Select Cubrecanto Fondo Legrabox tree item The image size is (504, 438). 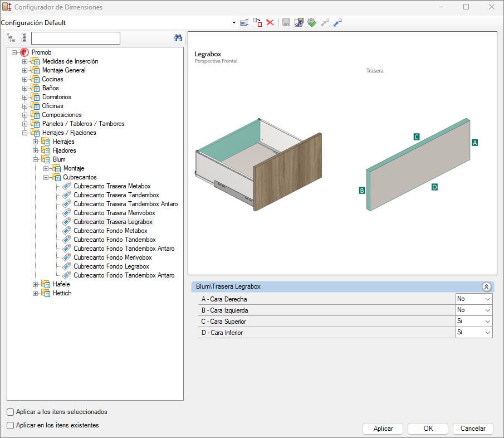[x=111, y=266]
